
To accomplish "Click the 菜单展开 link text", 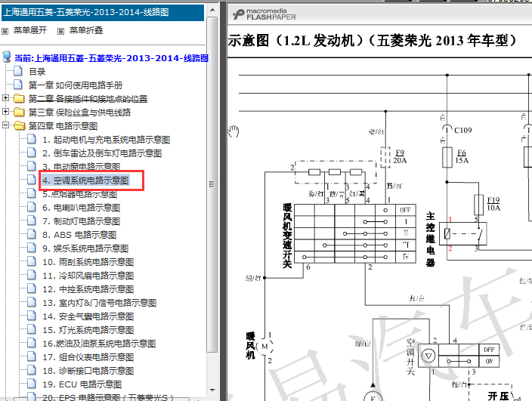I will coord(30,30).
